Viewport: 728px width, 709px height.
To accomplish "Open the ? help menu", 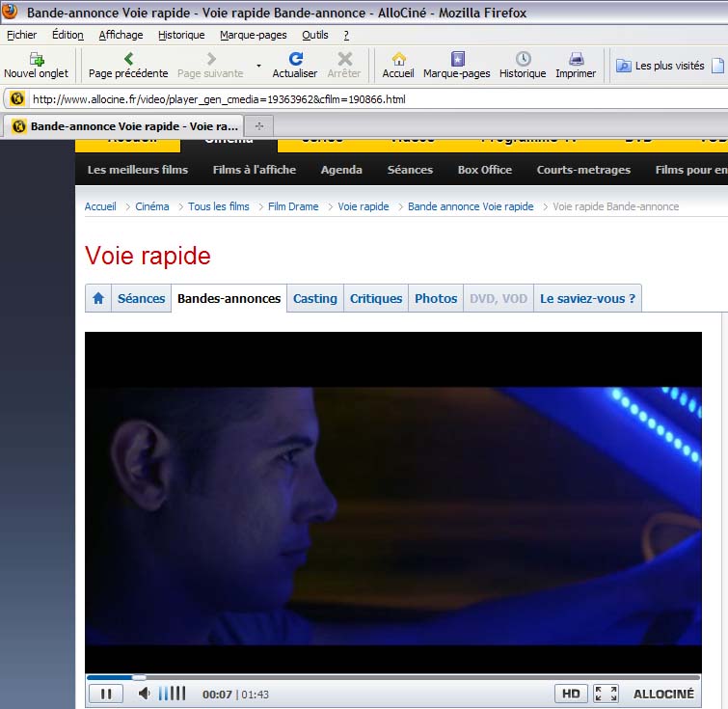I will pos(346,35).
